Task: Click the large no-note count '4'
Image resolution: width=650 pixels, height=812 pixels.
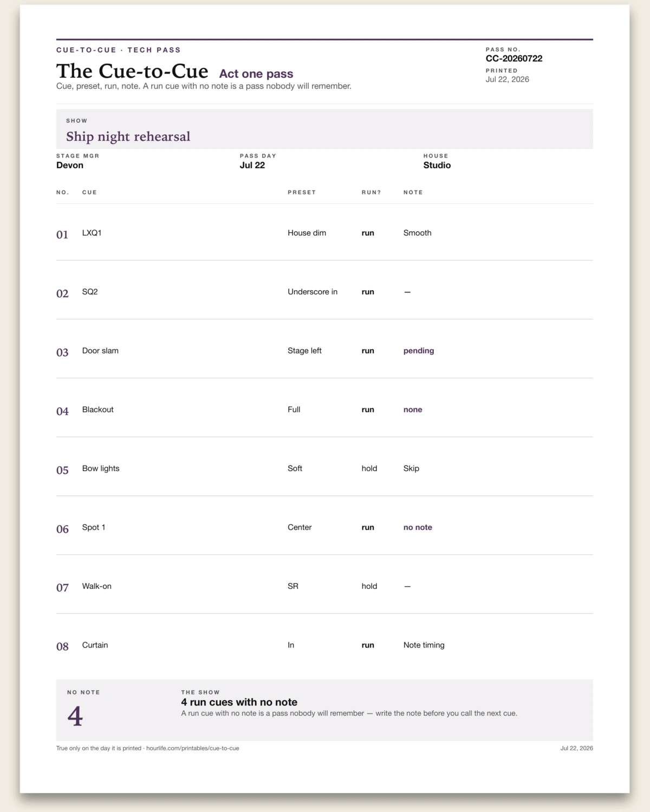Action: coord(75,716)
